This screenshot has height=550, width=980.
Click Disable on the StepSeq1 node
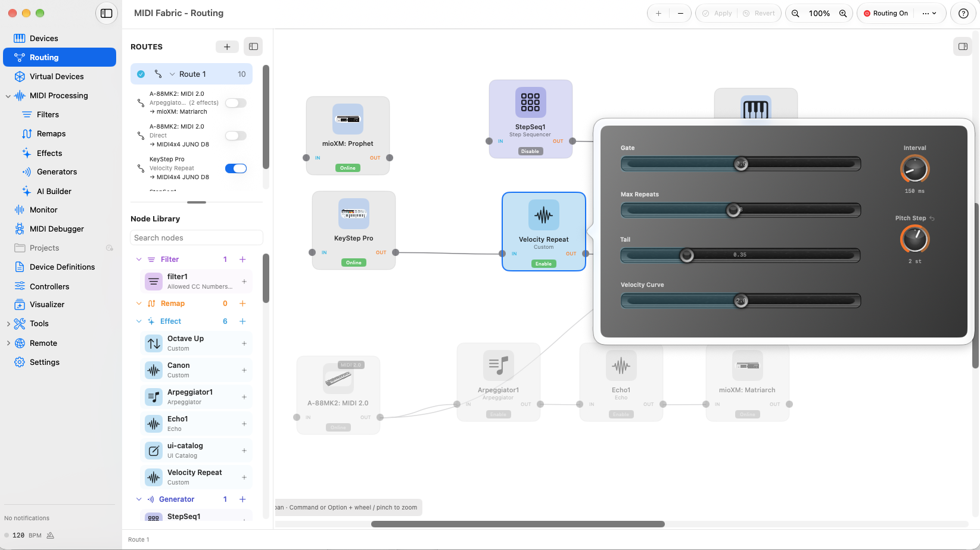tap(530, 151)
